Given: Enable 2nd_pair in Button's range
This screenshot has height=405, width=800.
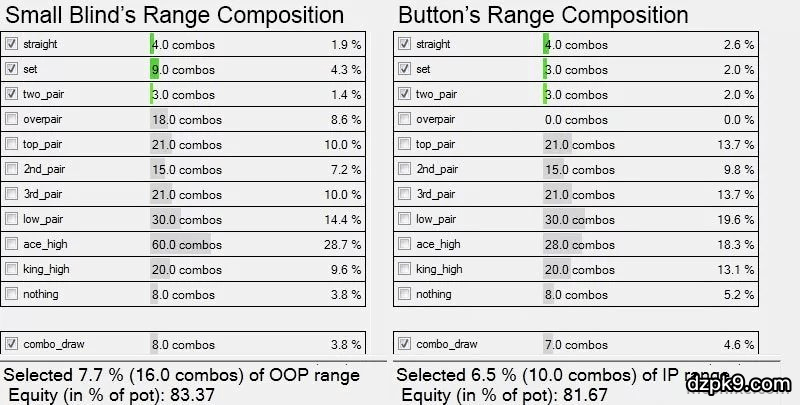Looking at the screenshot, I should pos(404,169).
